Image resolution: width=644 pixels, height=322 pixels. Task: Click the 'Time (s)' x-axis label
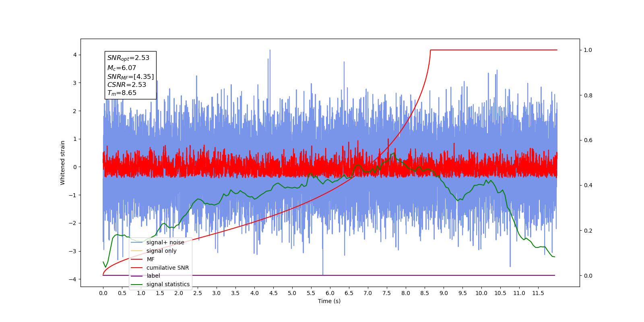tap(329, 301)
